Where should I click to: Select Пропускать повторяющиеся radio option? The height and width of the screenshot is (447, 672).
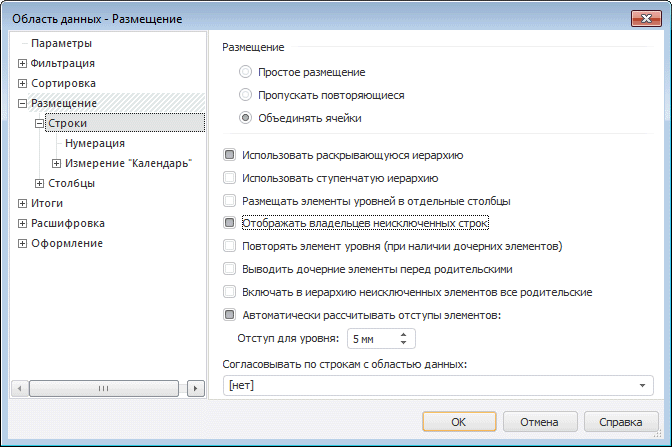pyautogui.click(x=246, y=95)
